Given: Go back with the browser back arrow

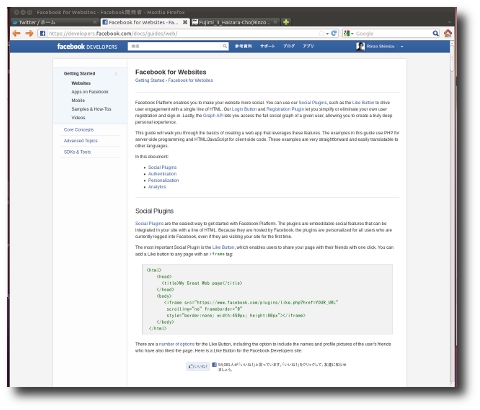Looking at the screenshot, I should pos(16,33).
